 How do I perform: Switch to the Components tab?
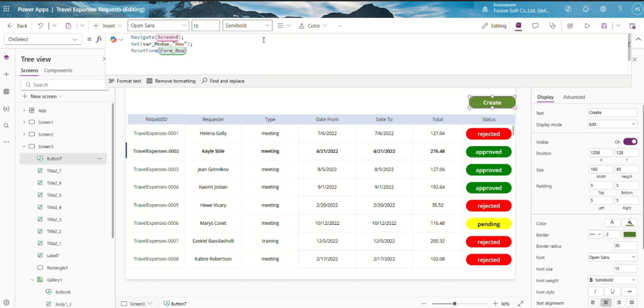click(58, 71)
